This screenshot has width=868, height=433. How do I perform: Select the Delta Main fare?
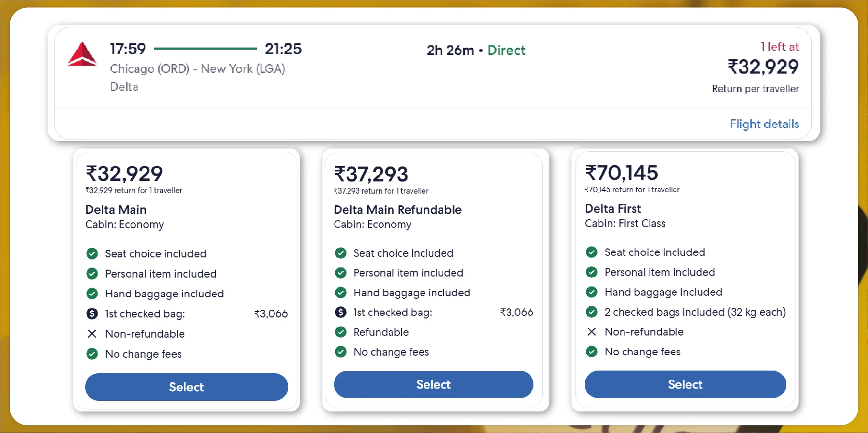(x=186, y=387)
